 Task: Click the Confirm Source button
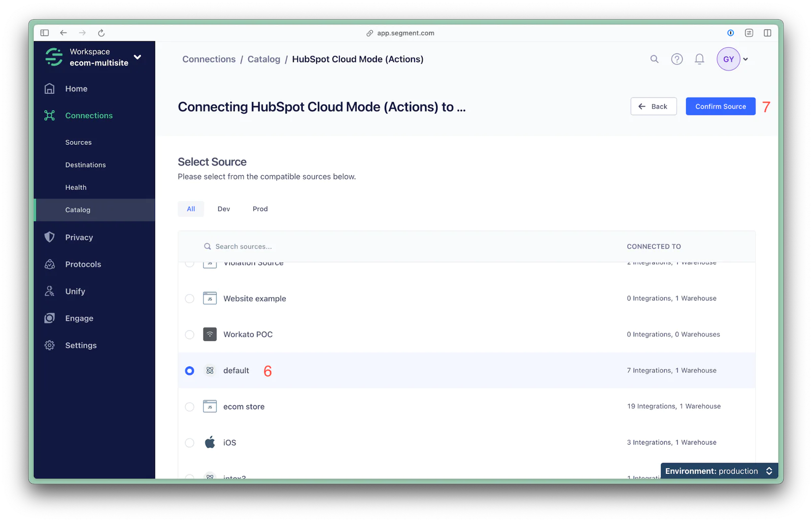pyautogui.click(x=720, y=106)
